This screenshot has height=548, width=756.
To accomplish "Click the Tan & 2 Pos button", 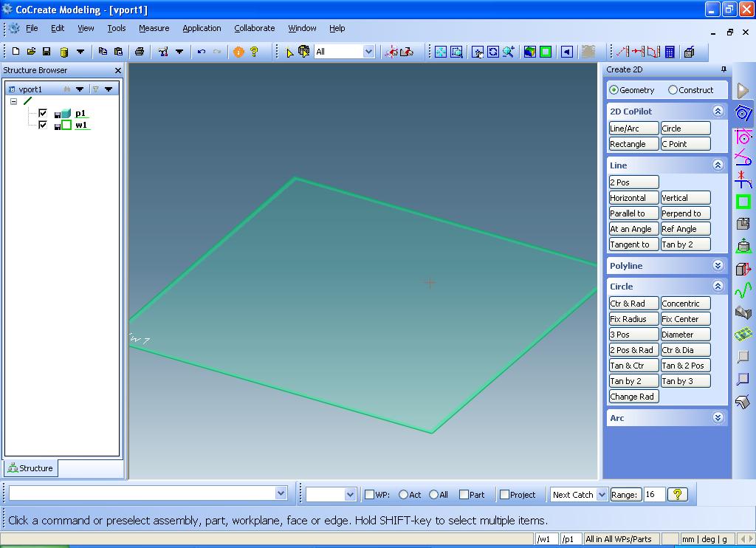I will coord(685,365).
